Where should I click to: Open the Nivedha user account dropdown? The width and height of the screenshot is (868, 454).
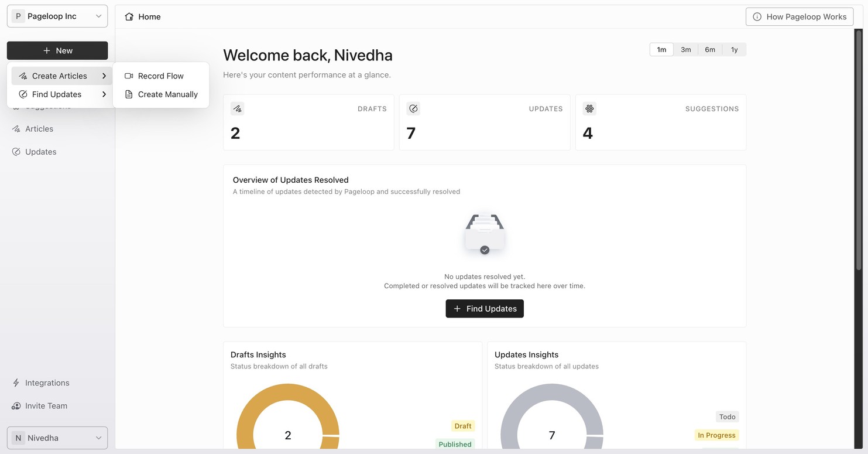point(57,438)
